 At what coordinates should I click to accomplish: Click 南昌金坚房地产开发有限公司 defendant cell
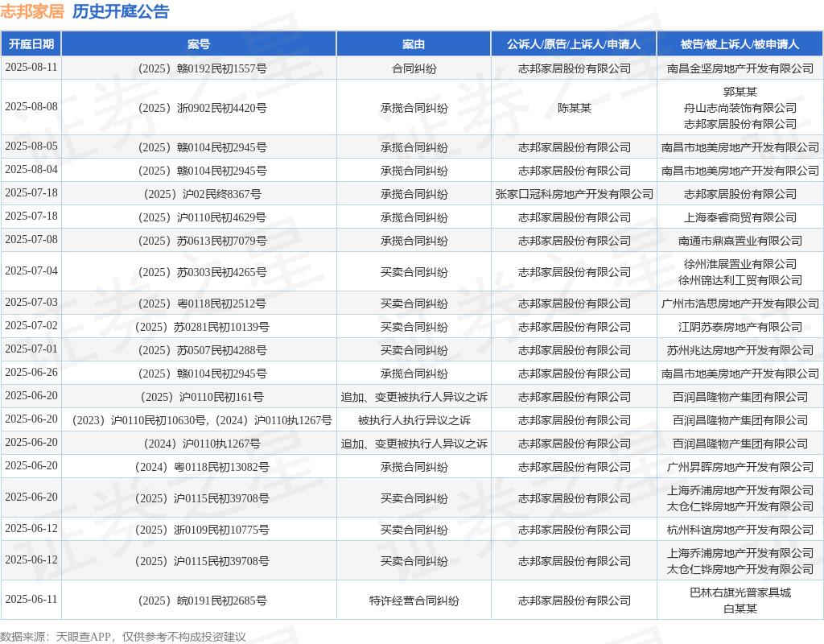740,68
